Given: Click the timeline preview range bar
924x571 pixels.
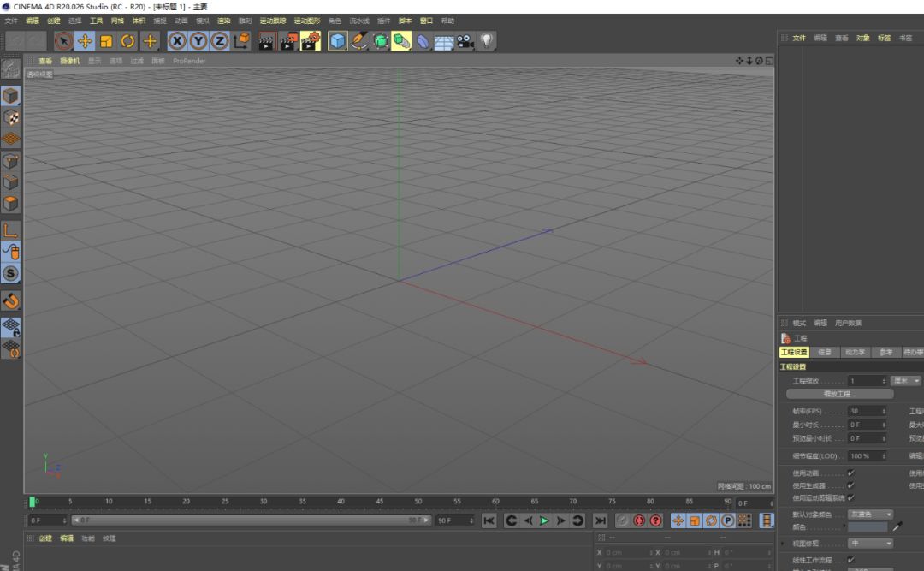Looking at the screenshot, I should [x=251, y=520].
